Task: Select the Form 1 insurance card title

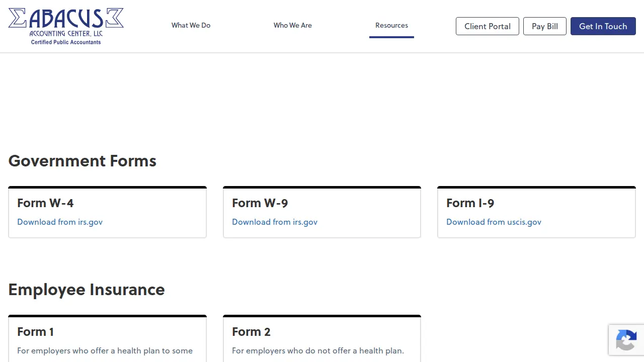Action: (35, 332)
